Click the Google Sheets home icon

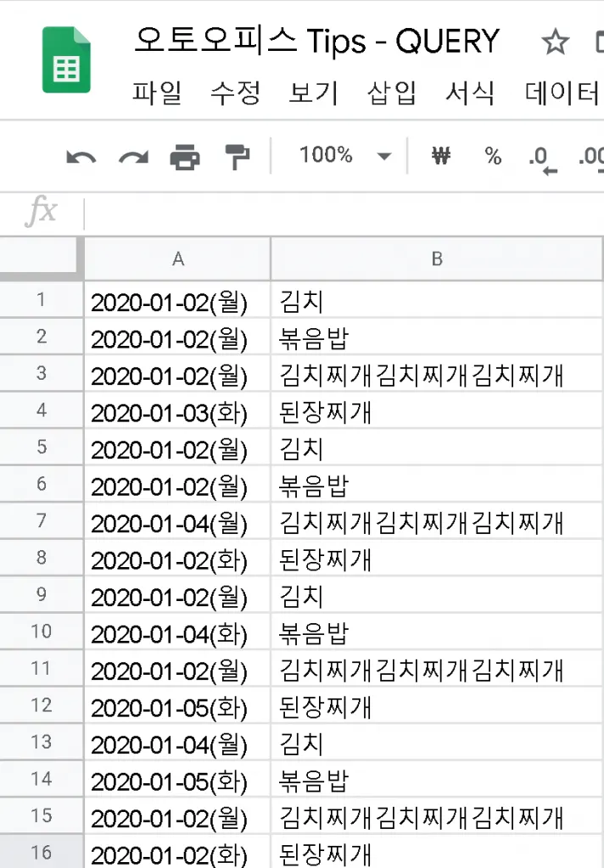tap(66, 60)
